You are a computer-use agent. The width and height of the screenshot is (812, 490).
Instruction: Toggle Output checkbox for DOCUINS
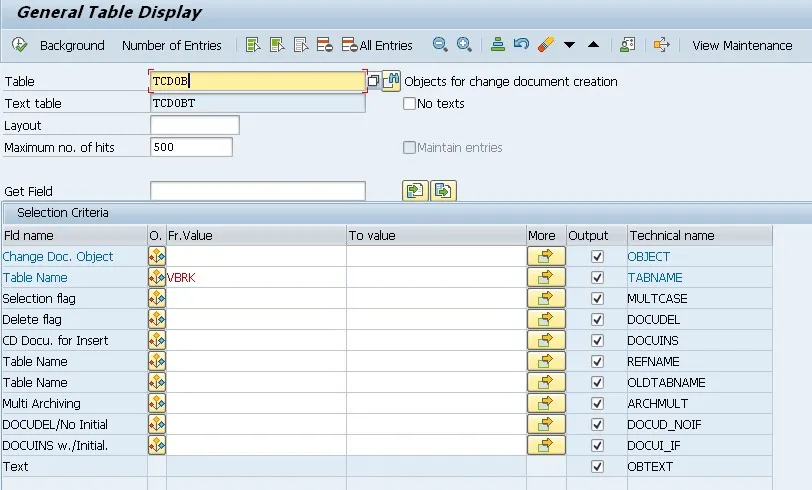tap(597, 340)
